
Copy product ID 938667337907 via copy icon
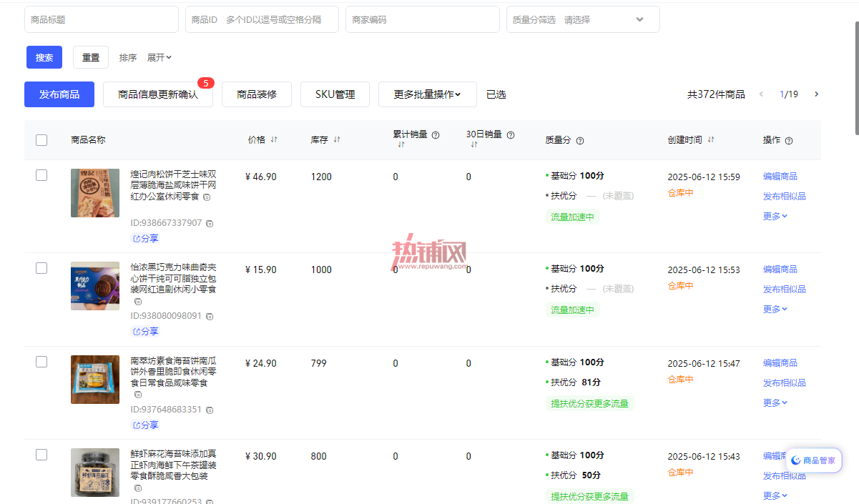[210, 224]
